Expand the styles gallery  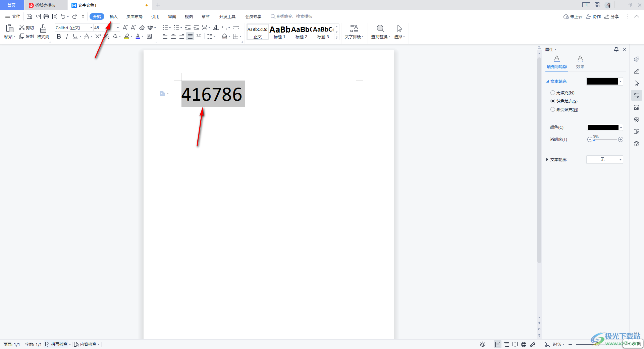(x=336, y=38)
